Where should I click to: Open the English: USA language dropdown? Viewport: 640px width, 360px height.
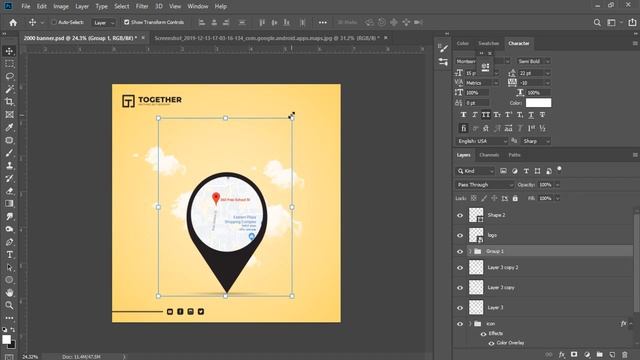(481, 141)
